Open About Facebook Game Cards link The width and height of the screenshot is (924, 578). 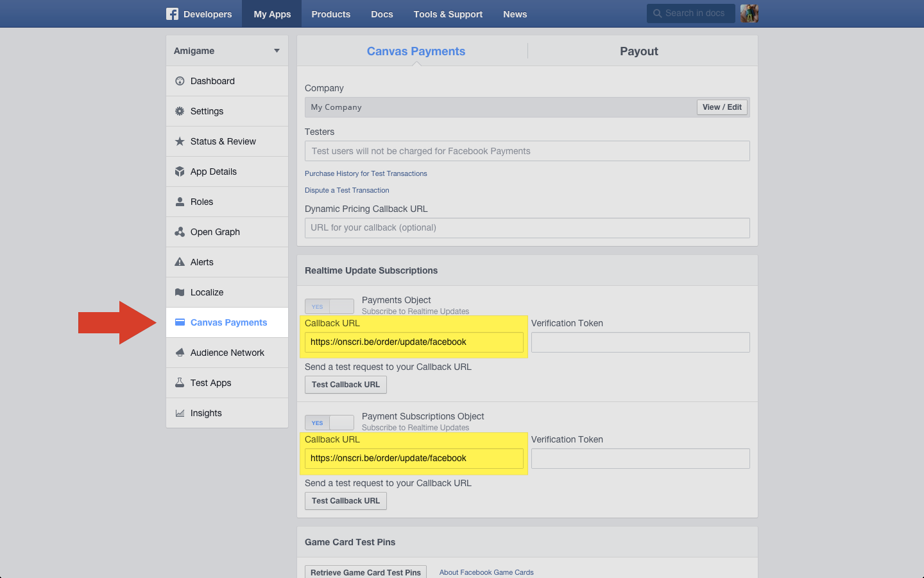(486, 572)
